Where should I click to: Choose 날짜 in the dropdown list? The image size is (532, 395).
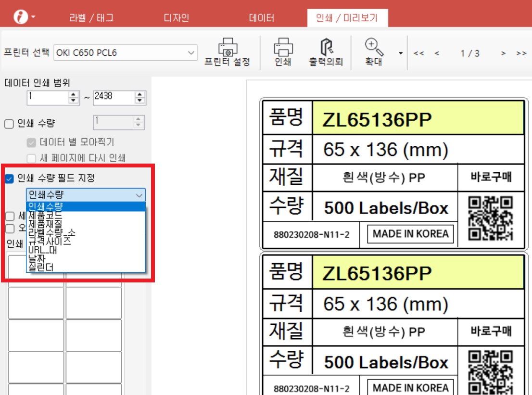tap(37, 259)
